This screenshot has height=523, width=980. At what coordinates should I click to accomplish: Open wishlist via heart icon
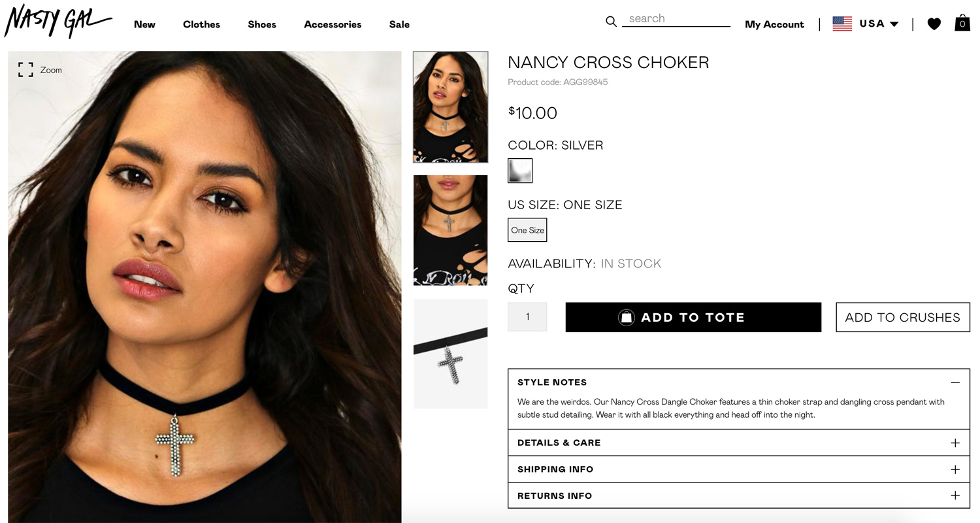click(934, 24)
